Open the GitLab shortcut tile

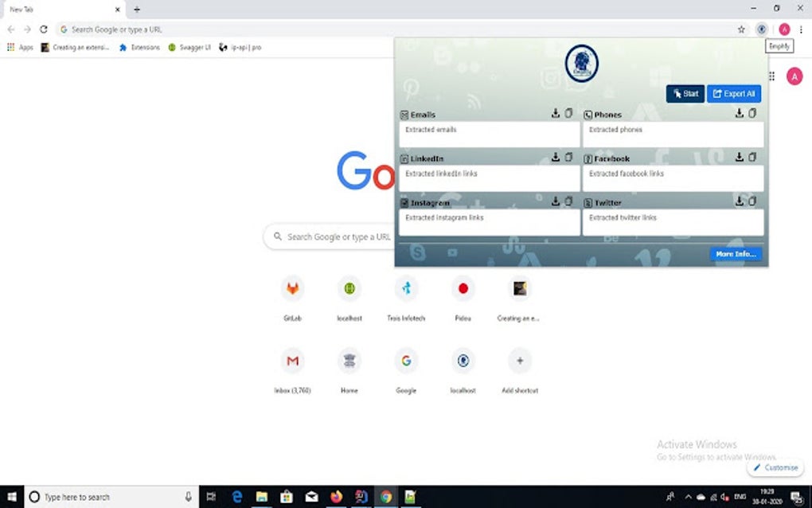(x=293, y=299)
